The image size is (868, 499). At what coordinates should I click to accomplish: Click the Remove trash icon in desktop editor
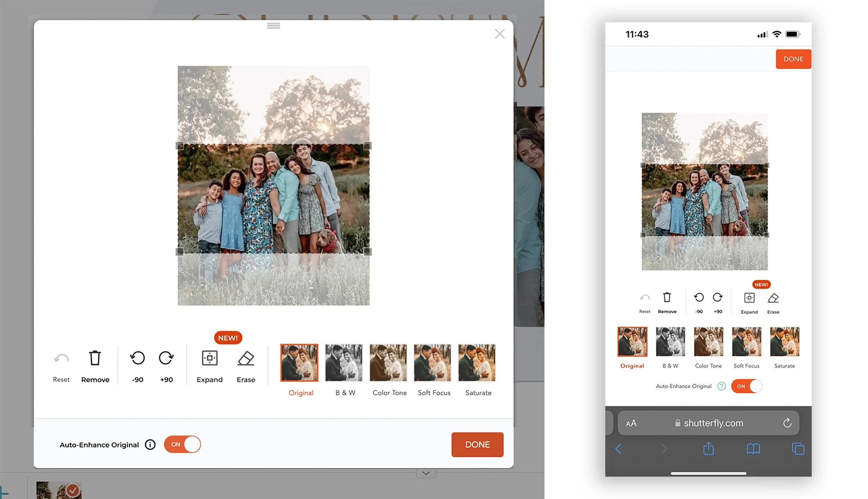(95, 358)
